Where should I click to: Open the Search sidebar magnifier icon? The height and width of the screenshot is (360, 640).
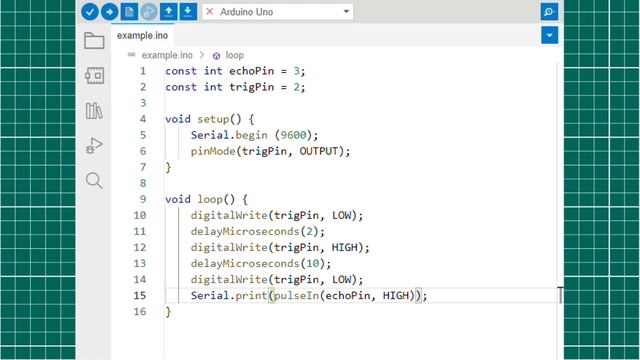tap(94, 180)
